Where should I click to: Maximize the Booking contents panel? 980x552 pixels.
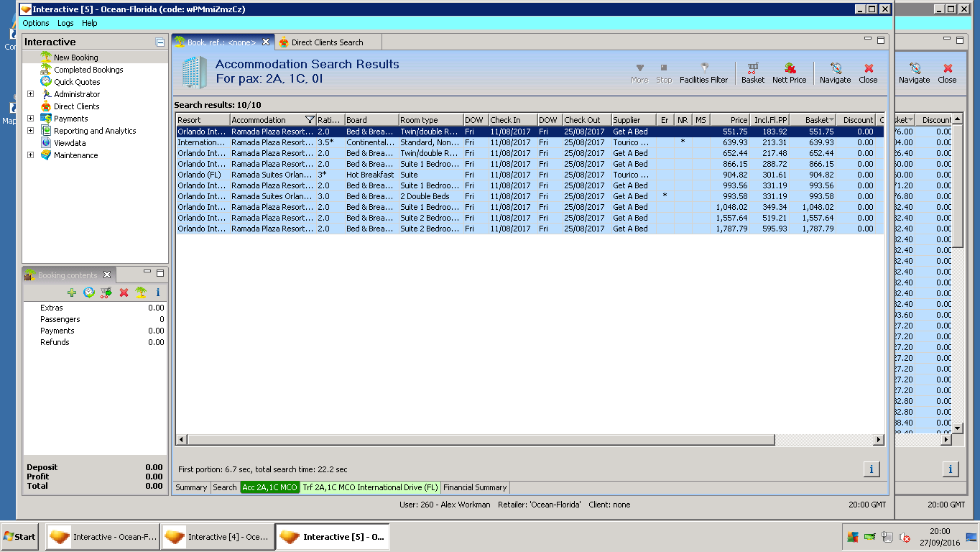click(160, 273)
